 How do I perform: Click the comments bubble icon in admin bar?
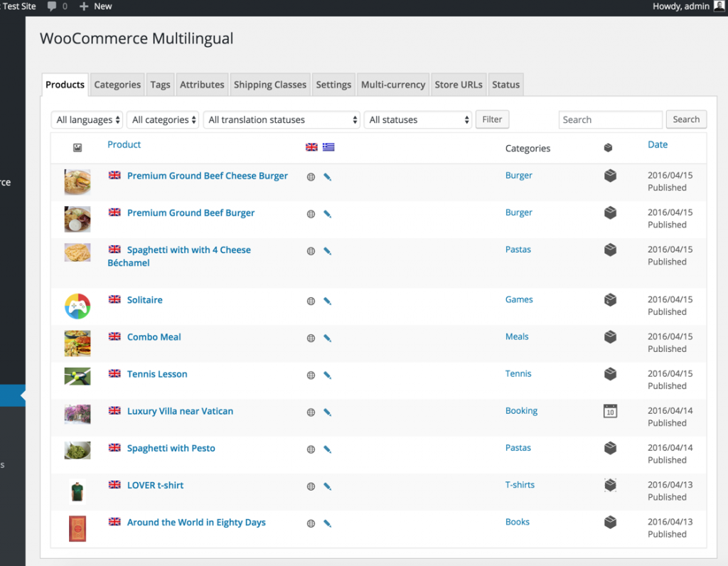pyautogui.click(x=51, y=6)
